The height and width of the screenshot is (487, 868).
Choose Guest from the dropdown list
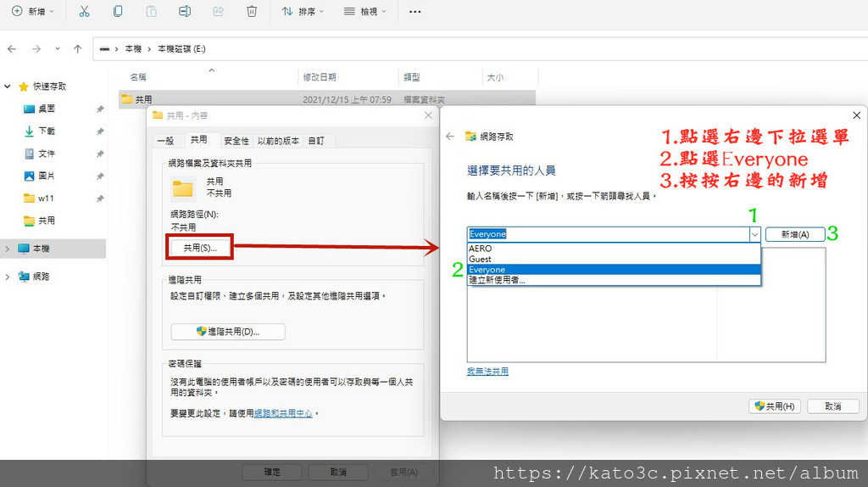click(614, 259)
